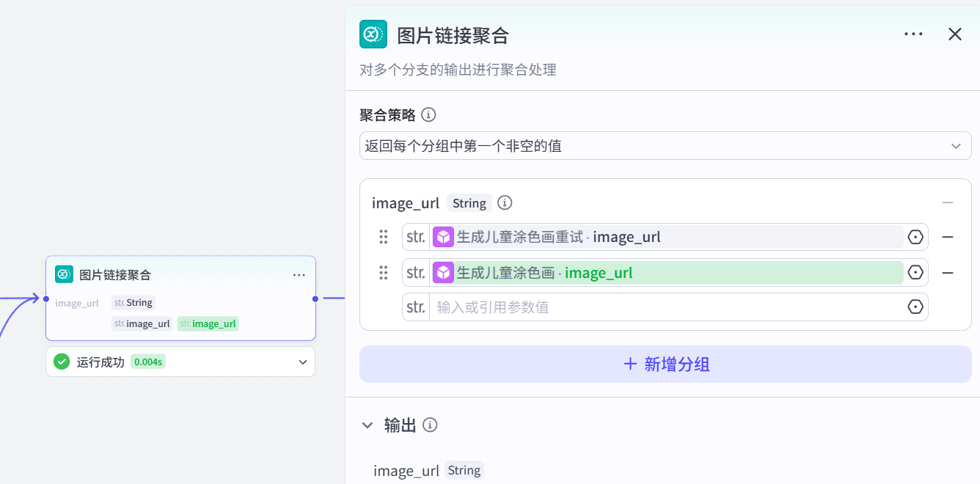Viewport: 980px width, 484px height.
Task: Click the purple cube icon in 生成儿童涂色画重试 row
Action: [x=444, y=237]
